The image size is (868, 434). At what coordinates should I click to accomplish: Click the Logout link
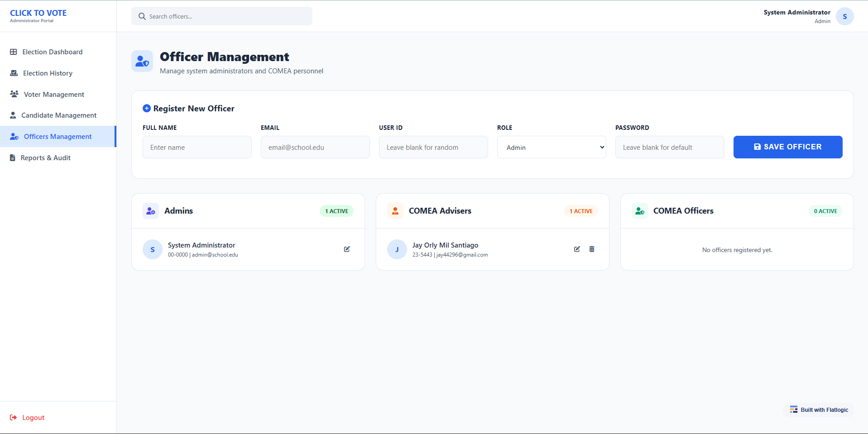[33, 418]
